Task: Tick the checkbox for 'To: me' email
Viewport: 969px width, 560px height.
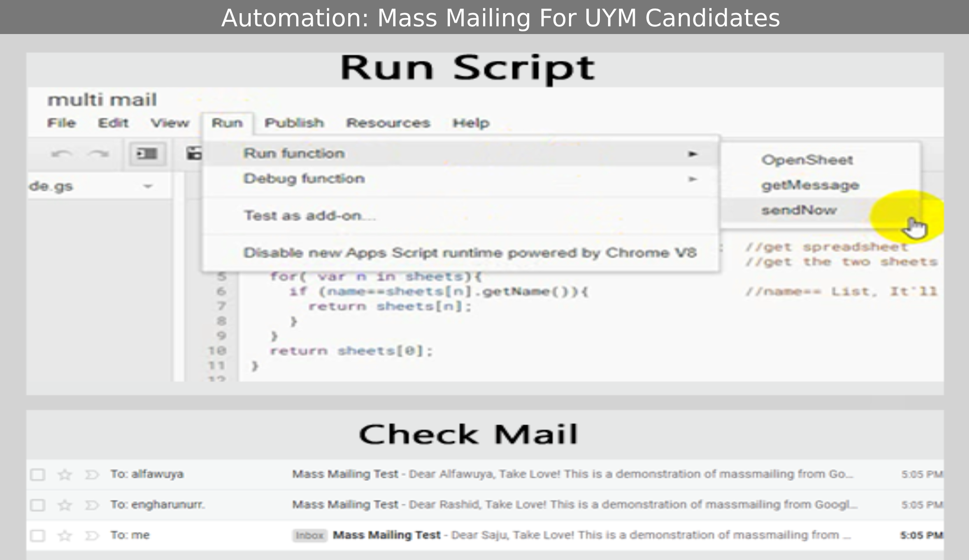Action: [38, 535]
